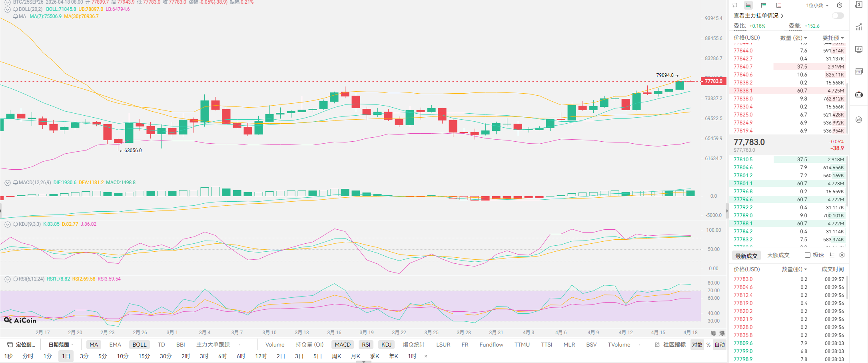
Task: Toggle the 对数 log scale button
Action: click(x=697, y=345)
